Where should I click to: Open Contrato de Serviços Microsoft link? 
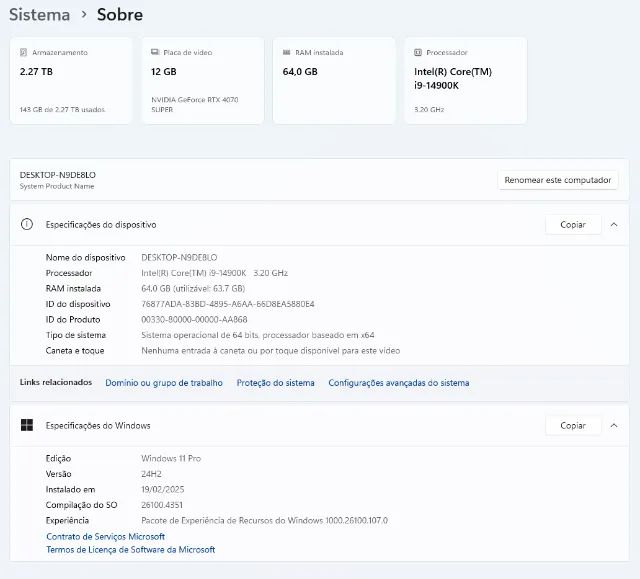[106, 536]
